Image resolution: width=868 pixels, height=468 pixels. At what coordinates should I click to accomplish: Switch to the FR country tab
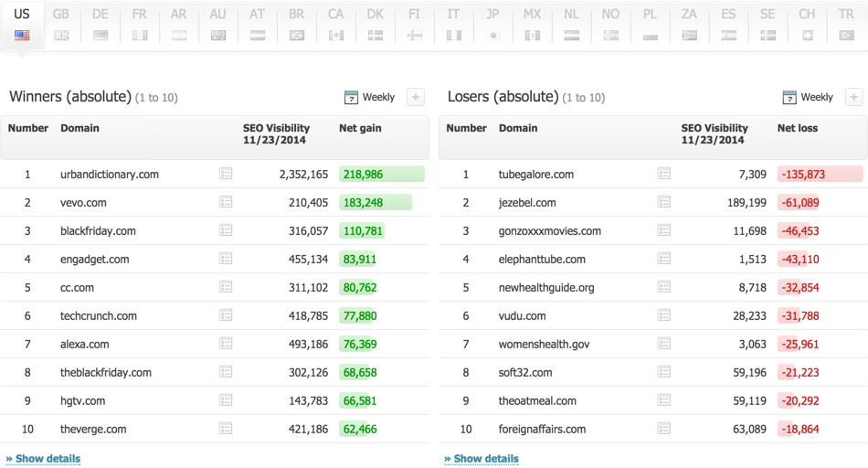coord(140,25)
